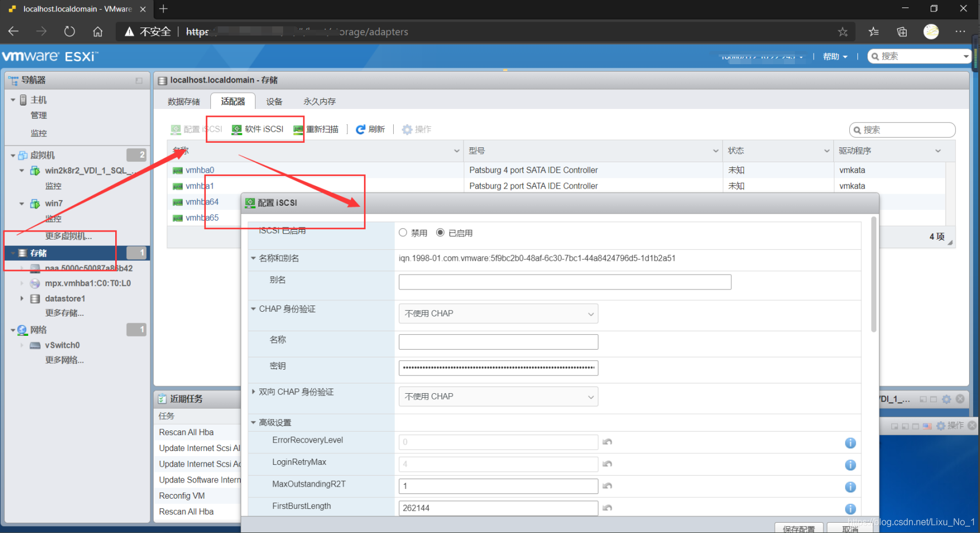Expand the 双向 CHAP 身份验证 section

[253, 392]
